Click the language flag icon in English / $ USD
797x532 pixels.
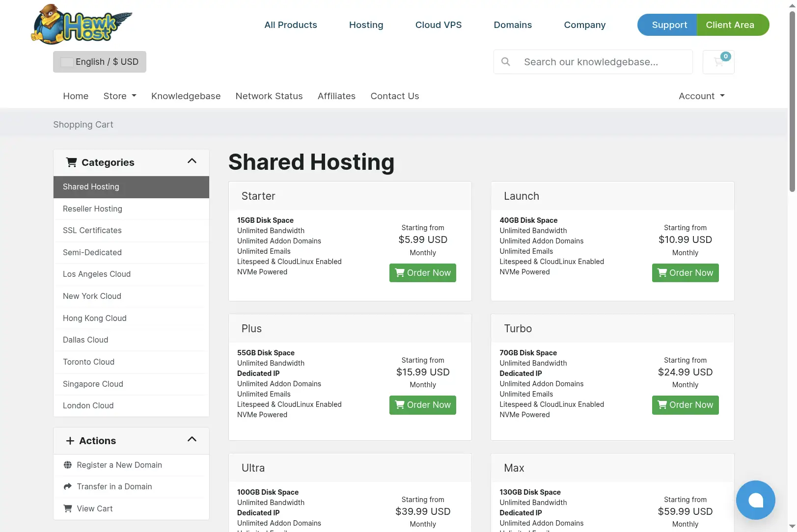67,62
